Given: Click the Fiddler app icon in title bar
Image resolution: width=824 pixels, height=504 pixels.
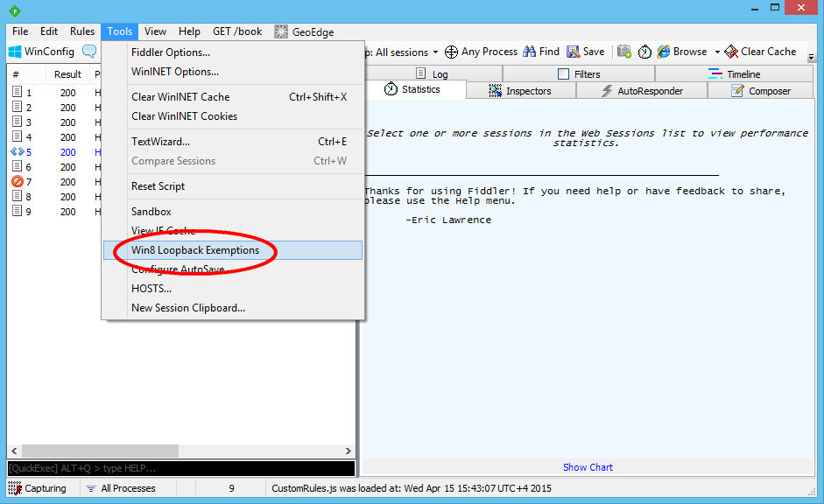Looking at the screenshot, I should point(14,10).
